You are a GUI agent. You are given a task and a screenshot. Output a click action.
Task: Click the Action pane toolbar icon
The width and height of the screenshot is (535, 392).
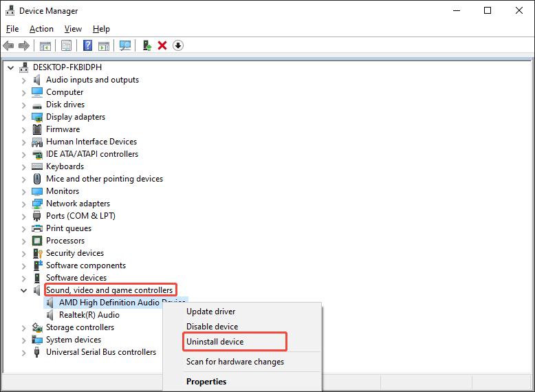point(104,45)
